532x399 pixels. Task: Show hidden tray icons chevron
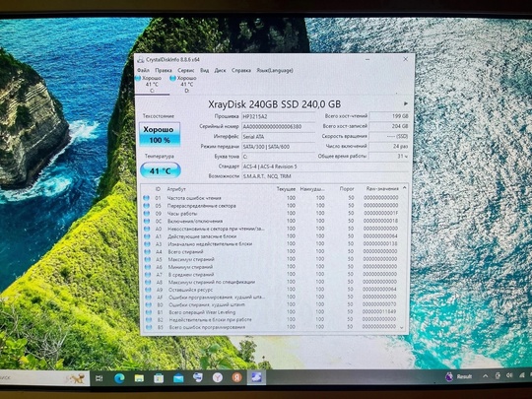click(485, 375)
